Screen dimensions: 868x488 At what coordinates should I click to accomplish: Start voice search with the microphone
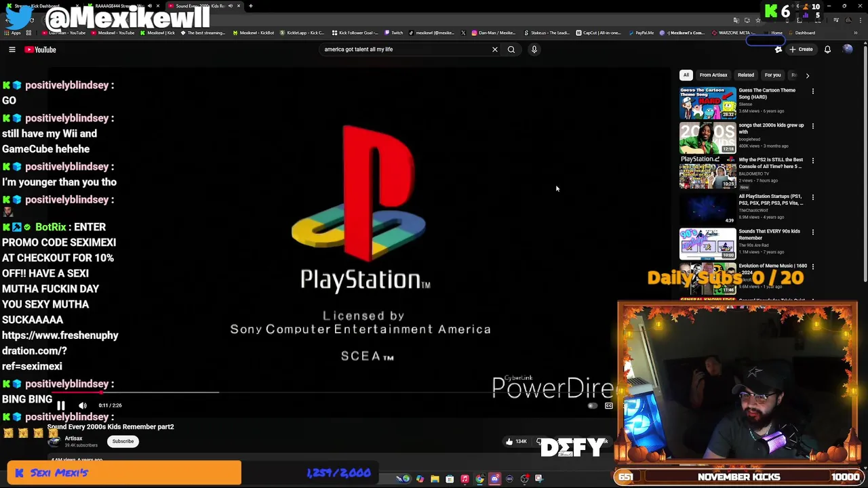click(534, 49)
